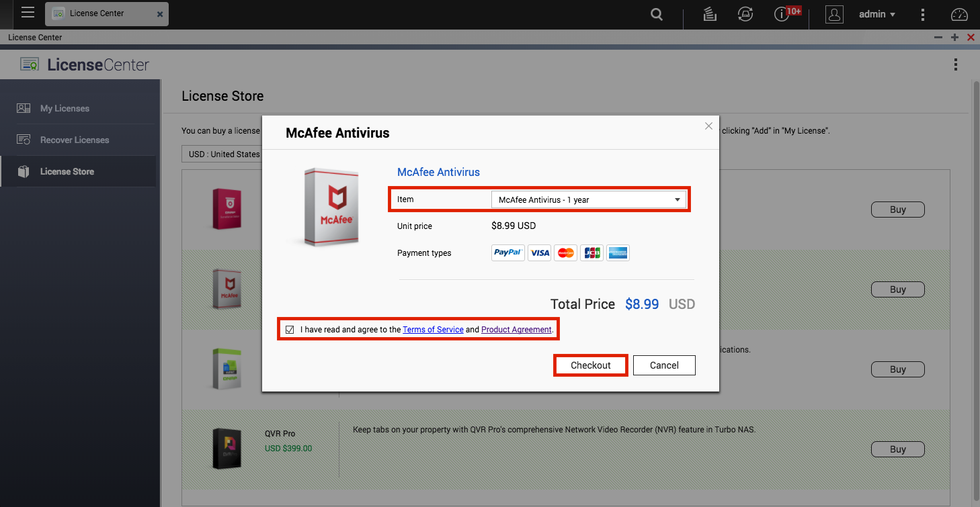
Task: Click the McAfee thumbnail in store list
Action: click(x=227, y=289)
